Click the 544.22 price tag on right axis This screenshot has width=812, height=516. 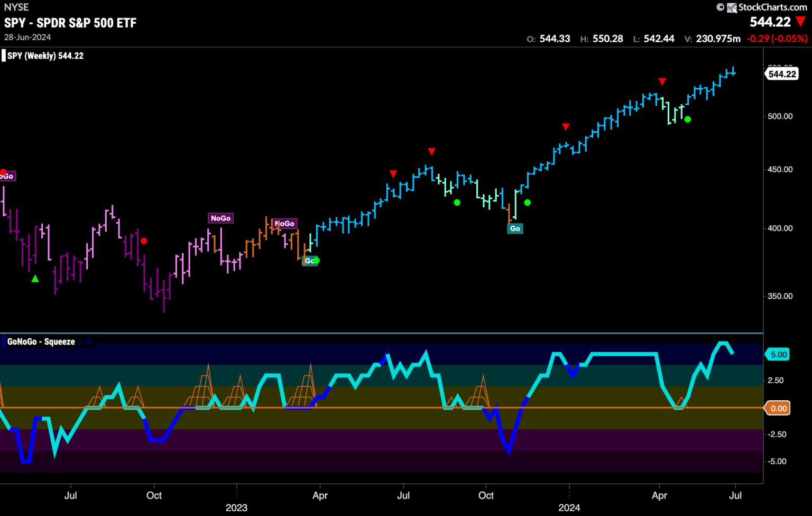pyautogui.click(x=782, y=74)
